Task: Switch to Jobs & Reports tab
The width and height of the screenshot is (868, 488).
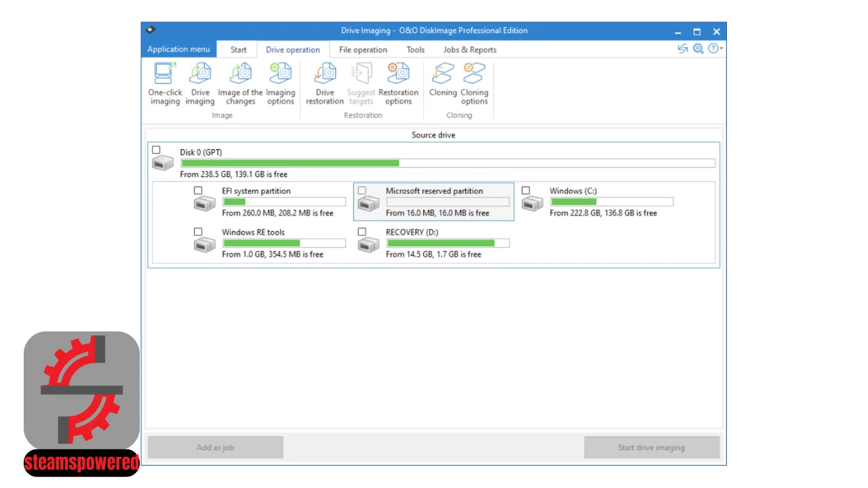Action: click(470, 49)
